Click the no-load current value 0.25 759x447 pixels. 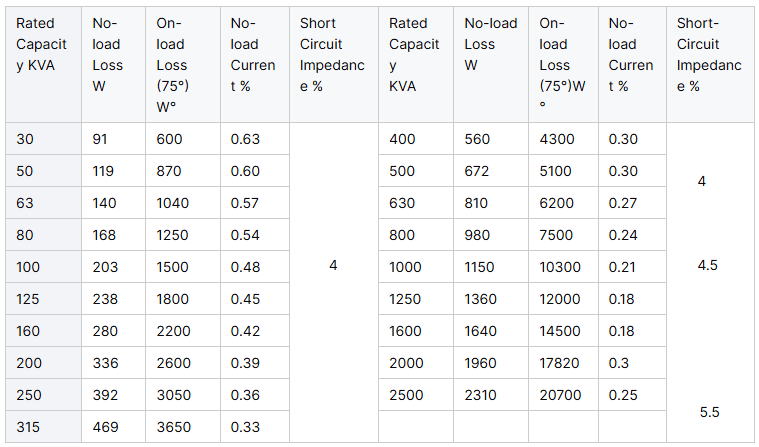coord(623,395)
